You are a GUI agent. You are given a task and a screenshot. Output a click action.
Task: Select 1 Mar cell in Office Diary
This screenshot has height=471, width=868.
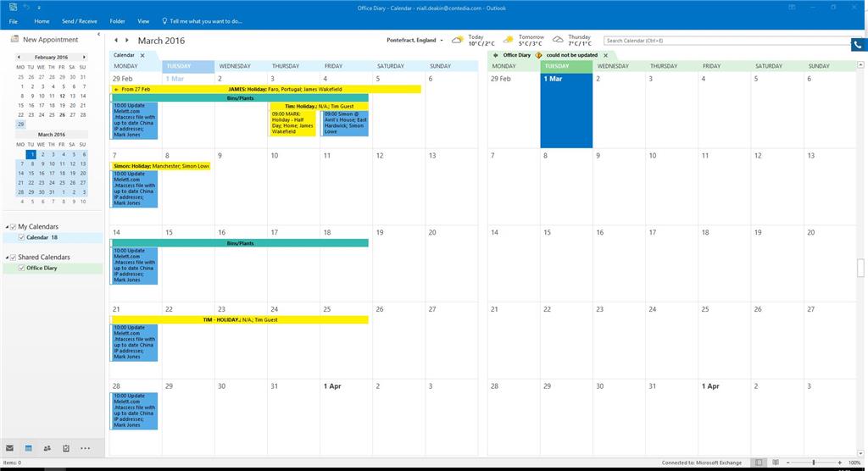(x=566, y=110)
